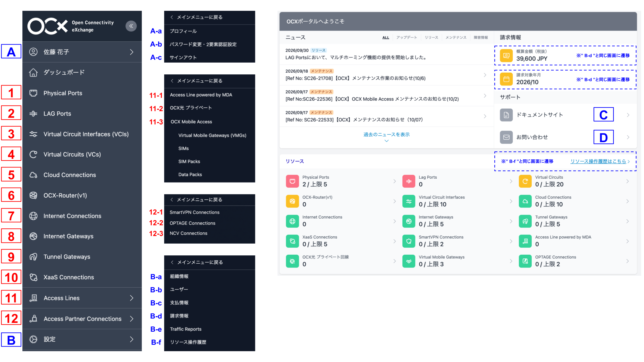The image size is (644, 362).
Task: Open the OPTAGE Connections resource card
Action: pos(574,261)
